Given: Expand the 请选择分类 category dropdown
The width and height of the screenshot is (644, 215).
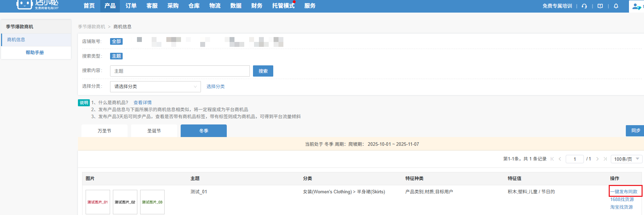Looking at the screenshot, I should (x=155, y=87).
